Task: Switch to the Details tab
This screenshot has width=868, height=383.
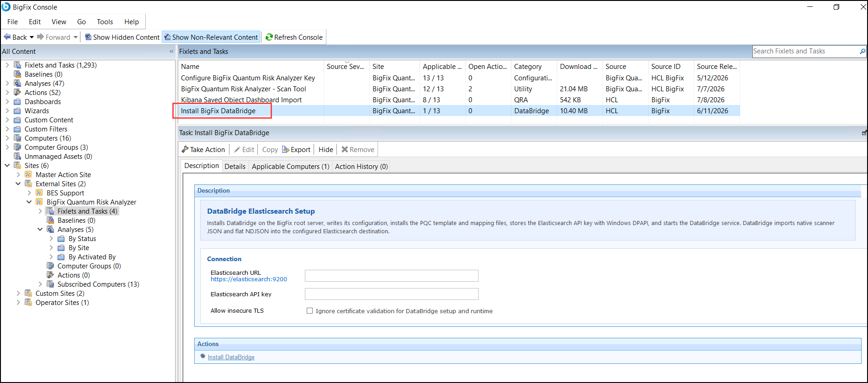Action: [235, 166]
